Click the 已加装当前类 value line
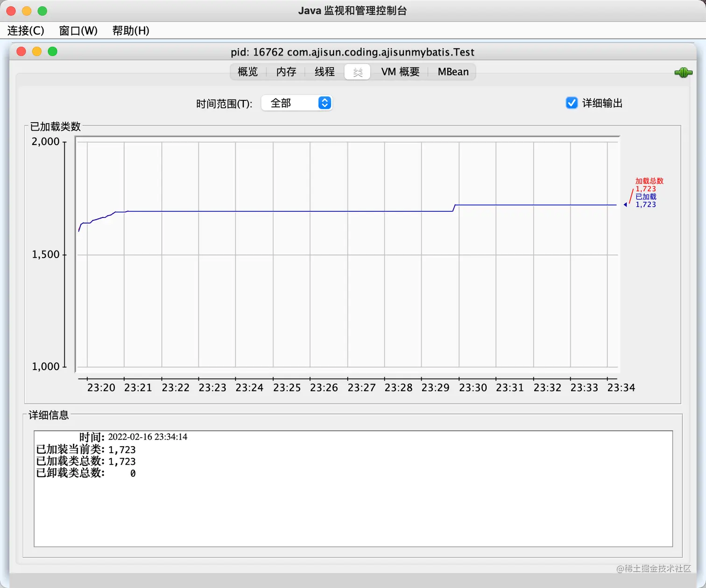This screenshot has width=706, height=588. tap(86, 450)
